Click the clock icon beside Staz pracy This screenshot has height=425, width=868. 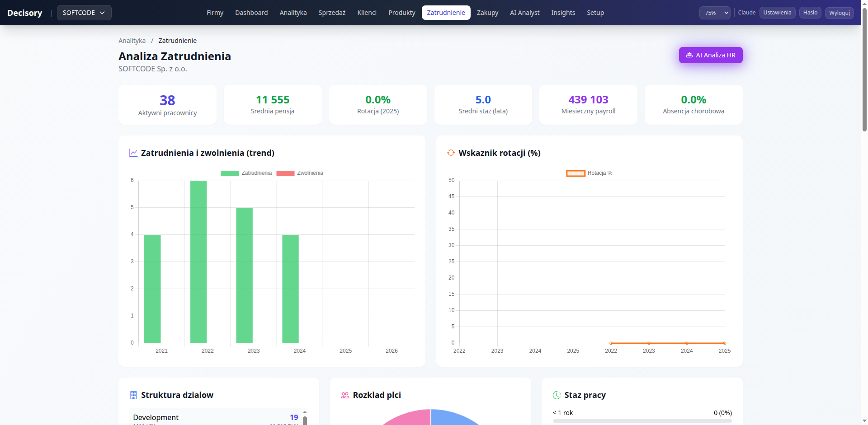click(x=557, y=395)
